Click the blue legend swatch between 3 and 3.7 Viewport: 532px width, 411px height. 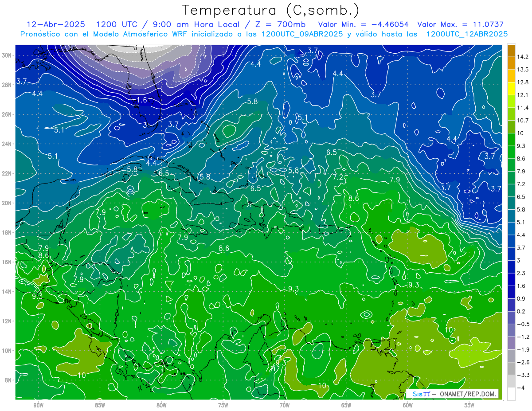511,254
